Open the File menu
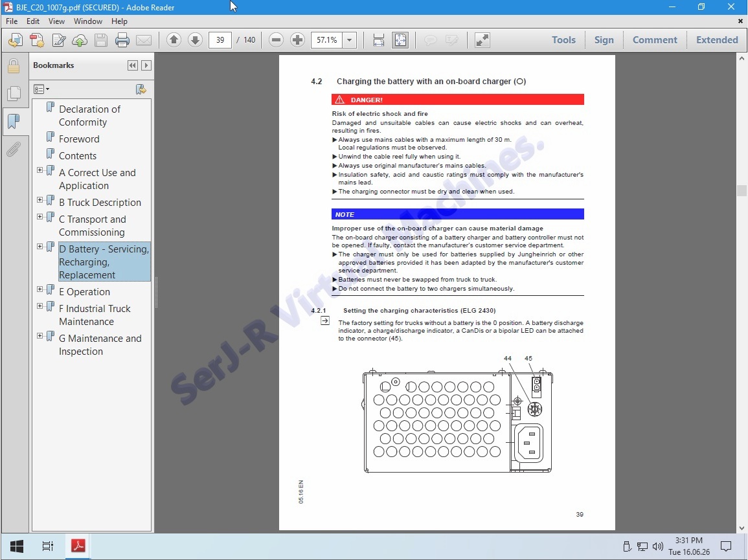This screenshot has width=748, height=560. (12, 21)
